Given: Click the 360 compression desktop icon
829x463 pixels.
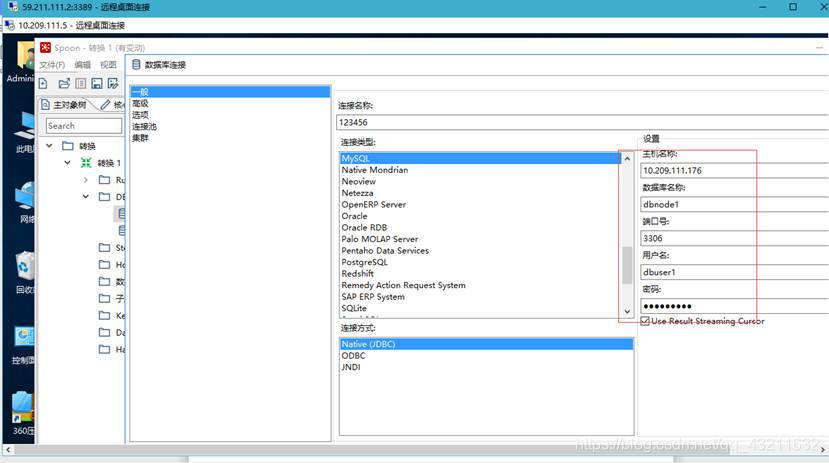Looking at the screenshot, I should tap(23, 406).
